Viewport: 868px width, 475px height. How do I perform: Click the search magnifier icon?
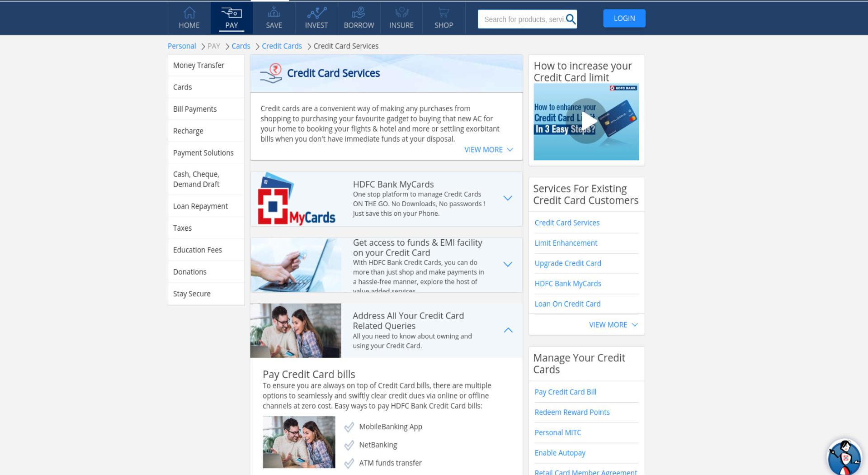[571, 19]
